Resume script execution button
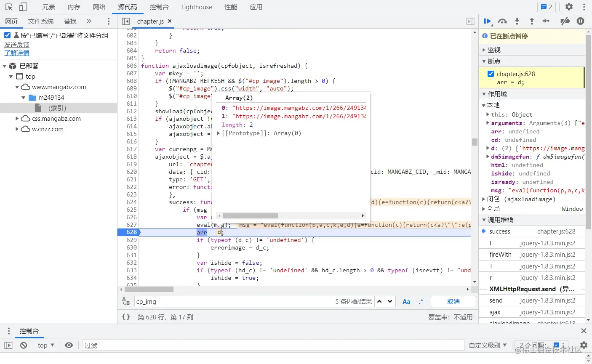 pos(488,21)
